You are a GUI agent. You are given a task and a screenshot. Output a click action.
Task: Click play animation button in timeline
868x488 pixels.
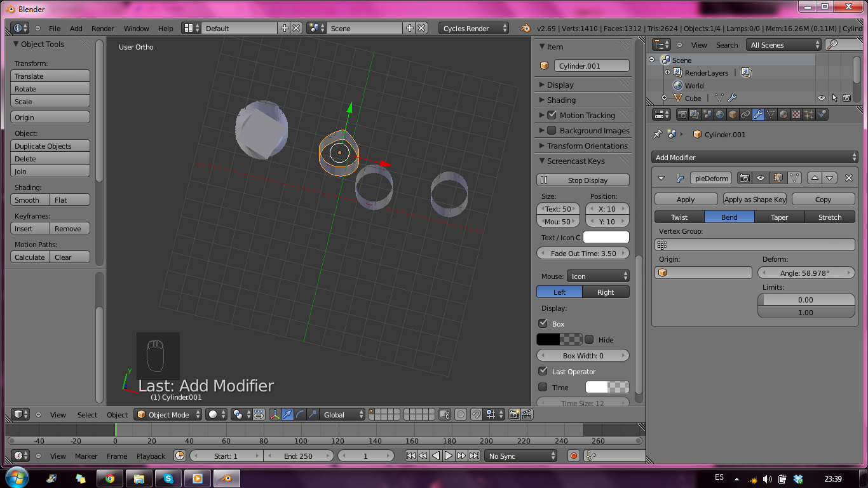(x=449, y=456)
